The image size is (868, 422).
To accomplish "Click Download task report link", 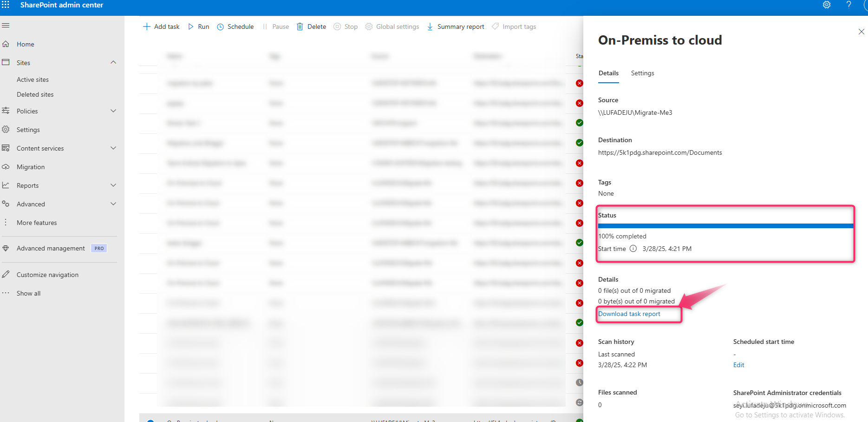I will (x=629, y=314).
